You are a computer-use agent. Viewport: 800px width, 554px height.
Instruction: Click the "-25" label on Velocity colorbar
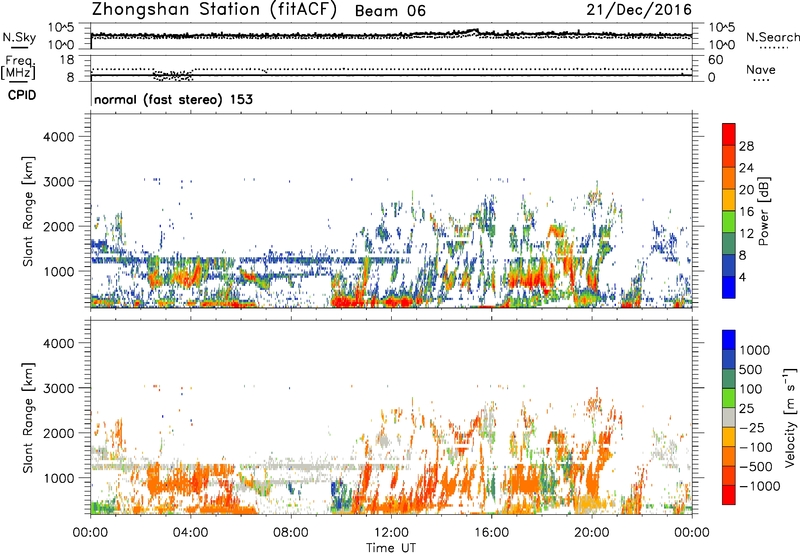tap(750, 428)
